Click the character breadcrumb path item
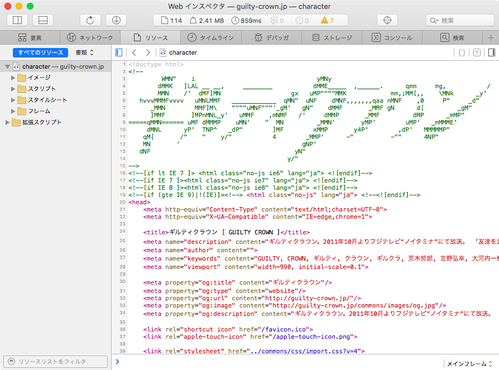The height and width of the screenshot is (370, 499). coord(178,52)
